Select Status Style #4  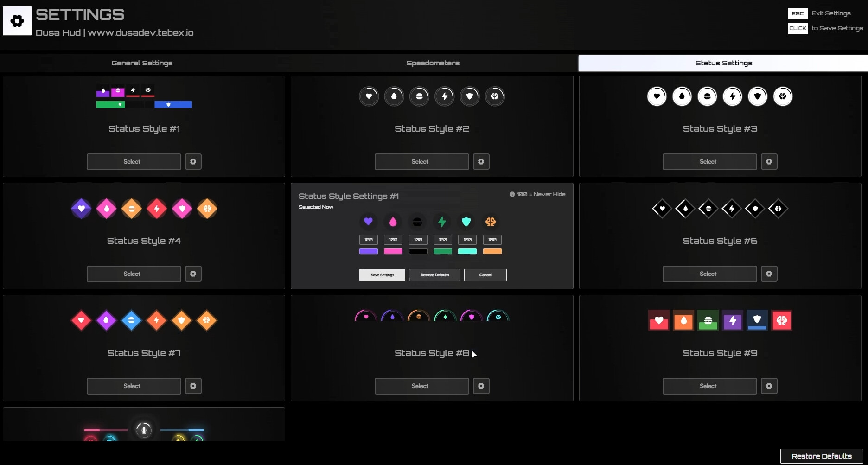(x=134, y=274)
